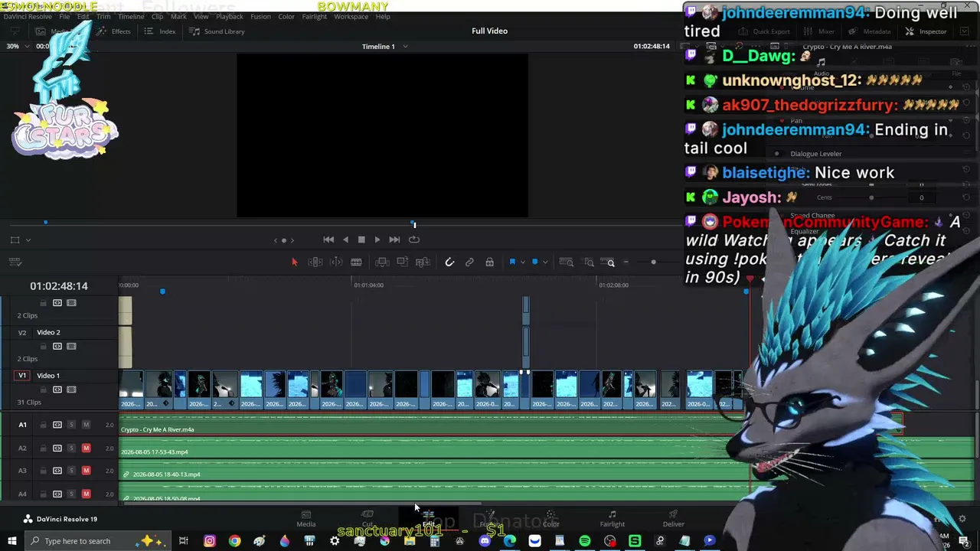Click the Play Reverse button
Screen dimensions: 980x551
point(345,240)
